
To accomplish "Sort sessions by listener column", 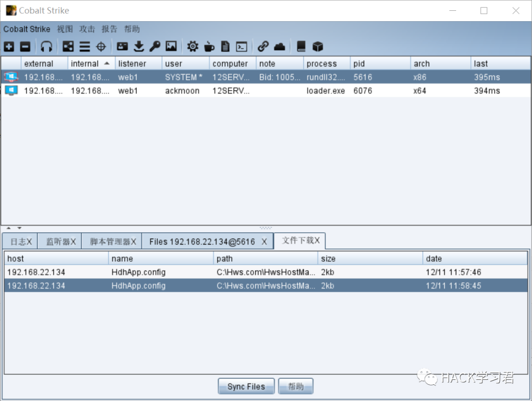I will (138, 63).
